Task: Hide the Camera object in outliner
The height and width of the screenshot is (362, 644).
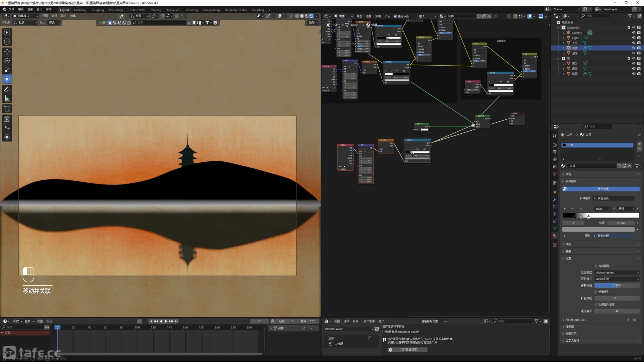Action: point(634,33)
